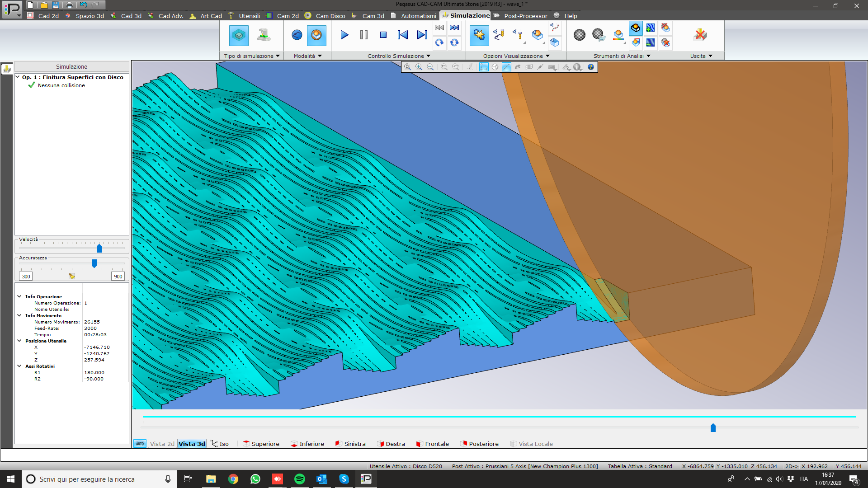The image size is (868, 488).
Task: Click the color gradient deviation analysis icon
Action: click(x=618, y=35)
